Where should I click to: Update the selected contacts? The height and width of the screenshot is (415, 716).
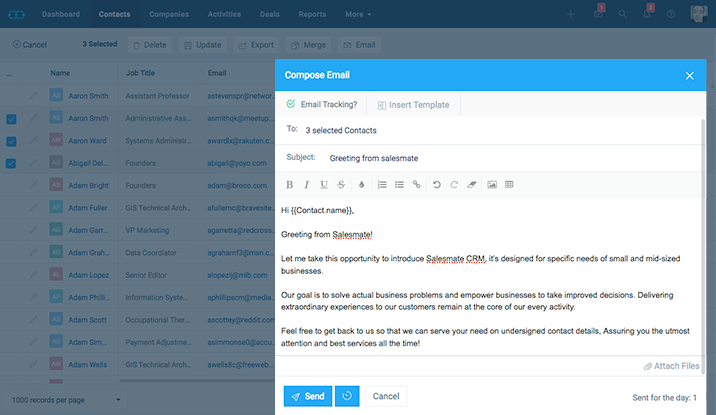[x=203, y=45]
